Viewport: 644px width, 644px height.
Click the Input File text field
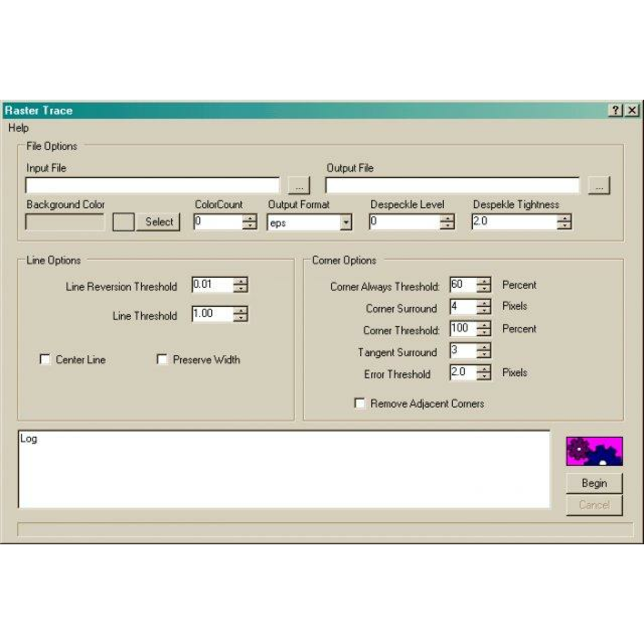[152, 185]
